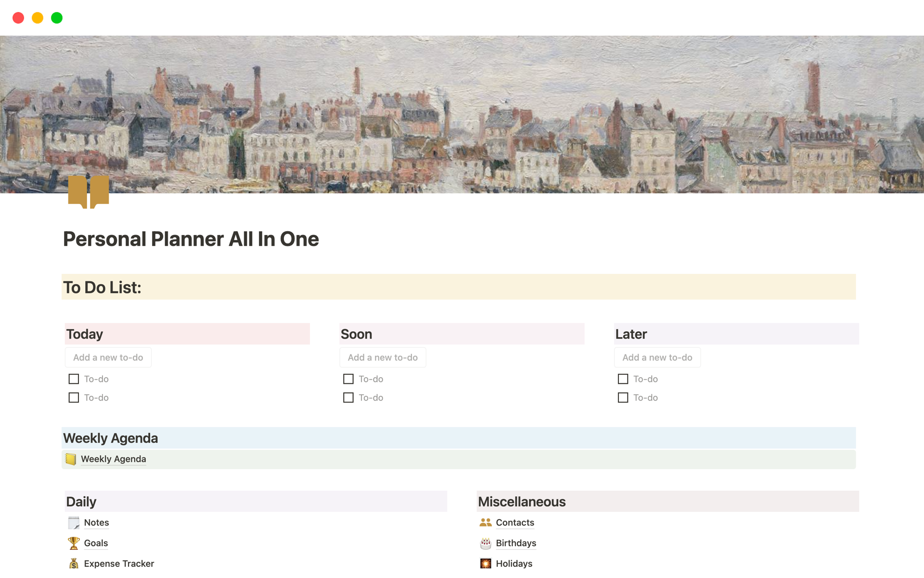The width and height of the screenshot is (924, 578).
Task: Open the Goals page link
Action: coord(96,543)
